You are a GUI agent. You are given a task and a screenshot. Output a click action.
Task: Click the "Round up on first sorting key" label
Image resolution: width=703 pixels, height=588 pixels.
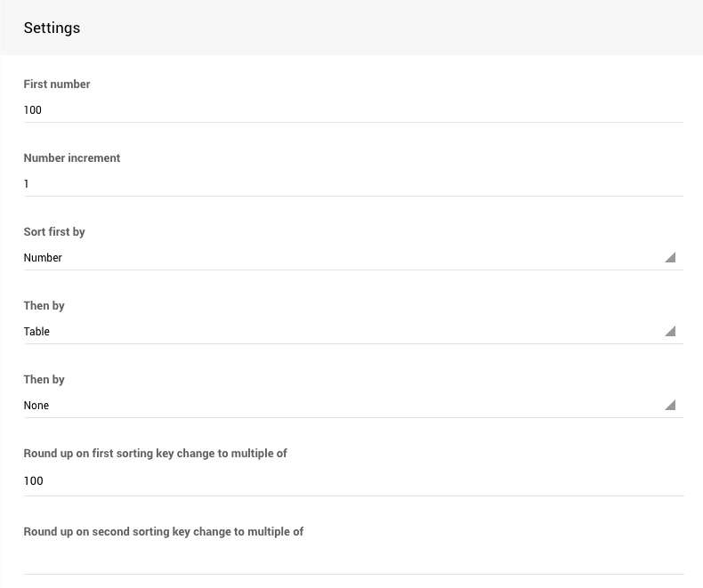(x=155, y=454)
